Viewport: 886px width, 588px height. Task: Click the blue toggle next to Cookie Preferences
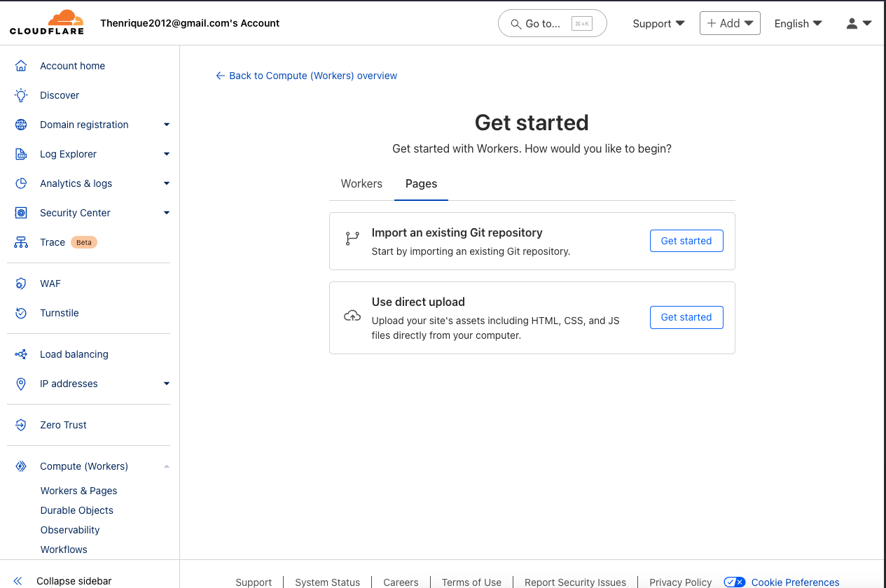tap(734, 582)
